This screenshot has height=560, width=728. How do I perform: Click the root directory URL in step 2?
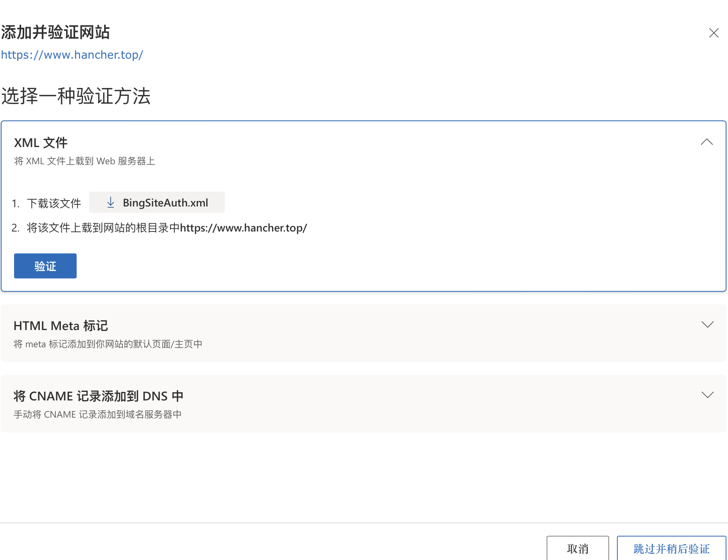[243, 228]
